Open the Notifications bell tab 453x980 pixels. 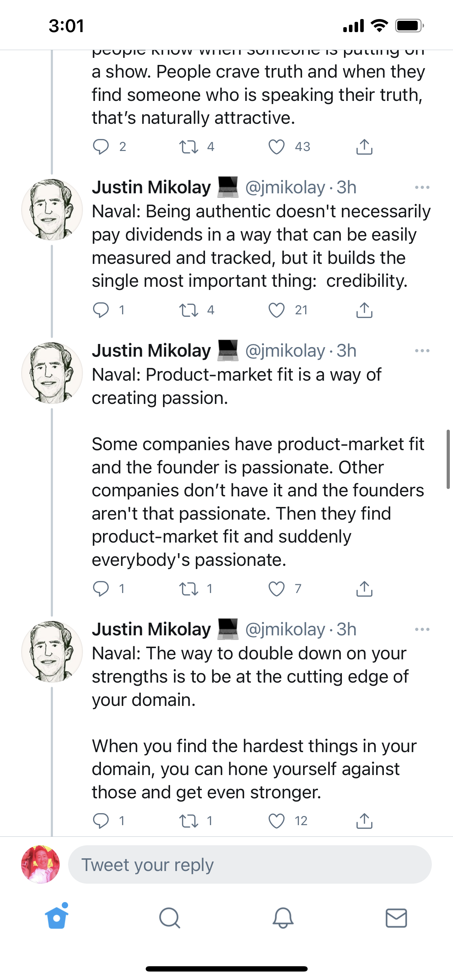pyautogui.click(x=283, y=918)
